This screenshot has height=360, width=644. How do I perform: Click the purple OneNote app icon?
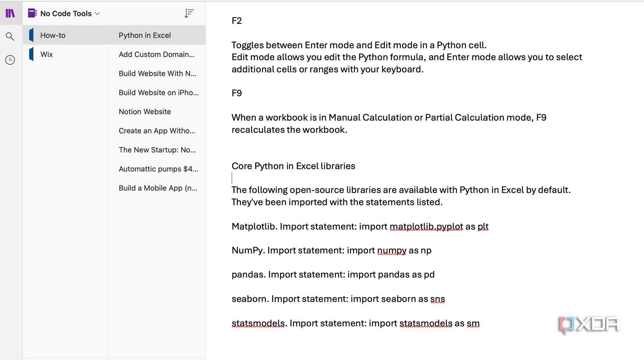pyautogui.click(x=11, y=13)
